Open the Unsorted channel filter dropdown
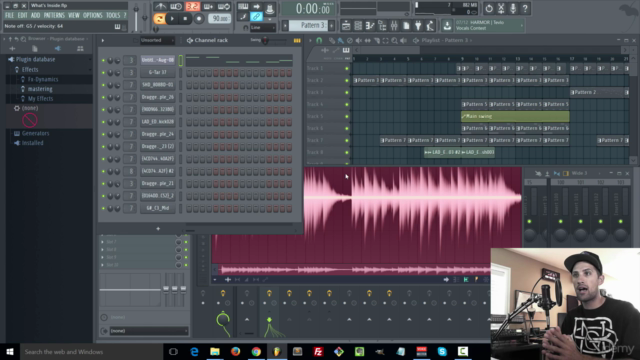The width and height of the screenshot is (640, 360). tap(157, 40)
